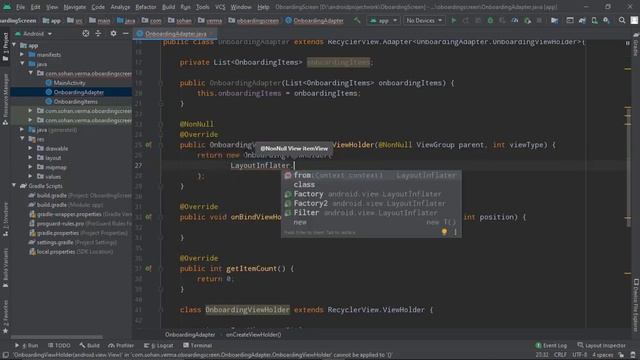
Task: Run the app with the green play icon
Action: [x=453, y=20]
